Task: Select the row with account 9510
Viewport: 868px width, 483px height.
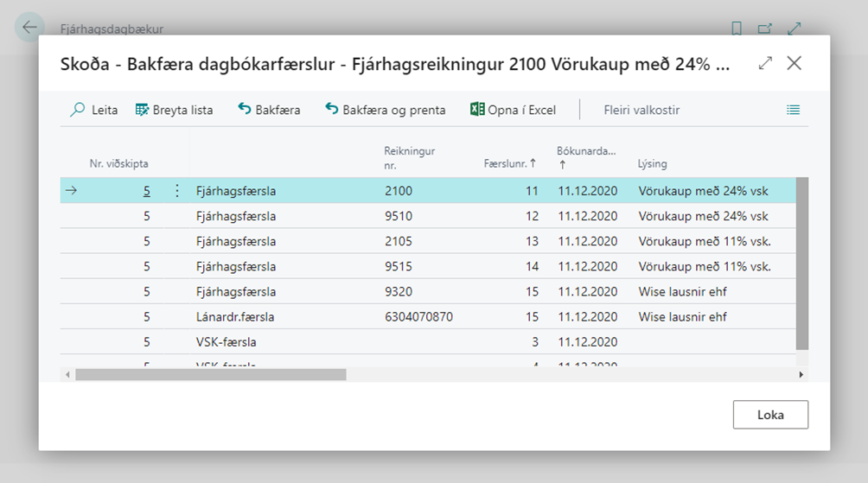Action: (399, 216)
